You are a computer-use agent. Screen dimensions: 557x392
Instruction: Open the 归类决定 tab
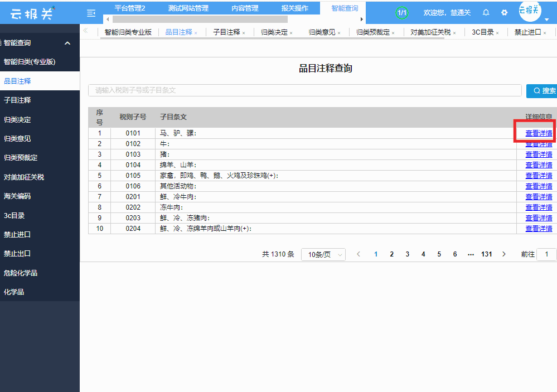click(x=274, y=32)
